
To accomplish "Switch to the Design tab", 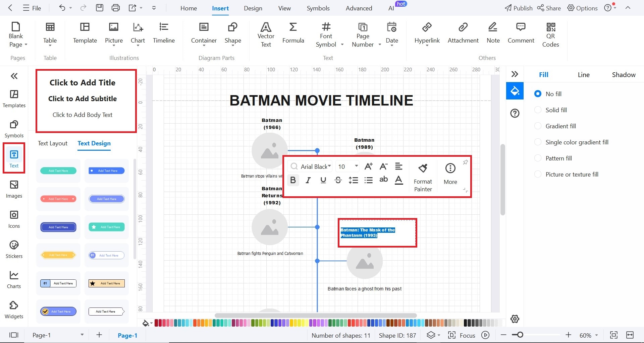I will pos(253,8).
